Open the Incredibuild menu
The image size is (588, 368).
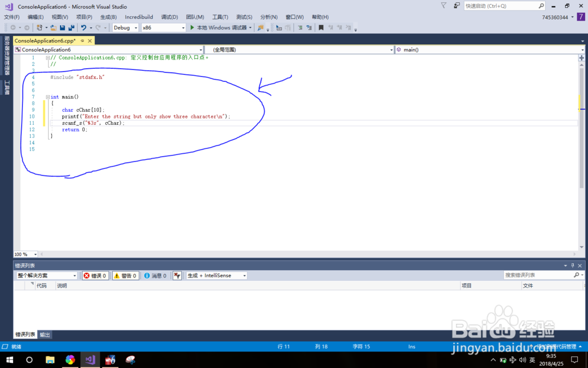point(139,17)
